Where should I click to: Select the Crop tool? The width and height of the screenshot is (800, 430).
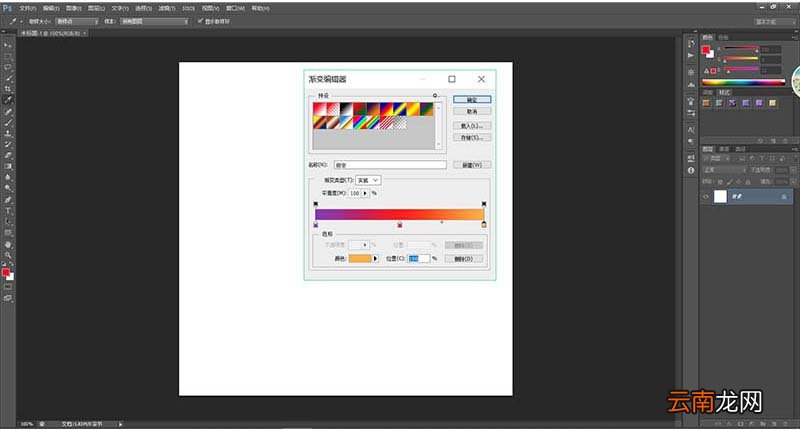click(x=8, y=89)
